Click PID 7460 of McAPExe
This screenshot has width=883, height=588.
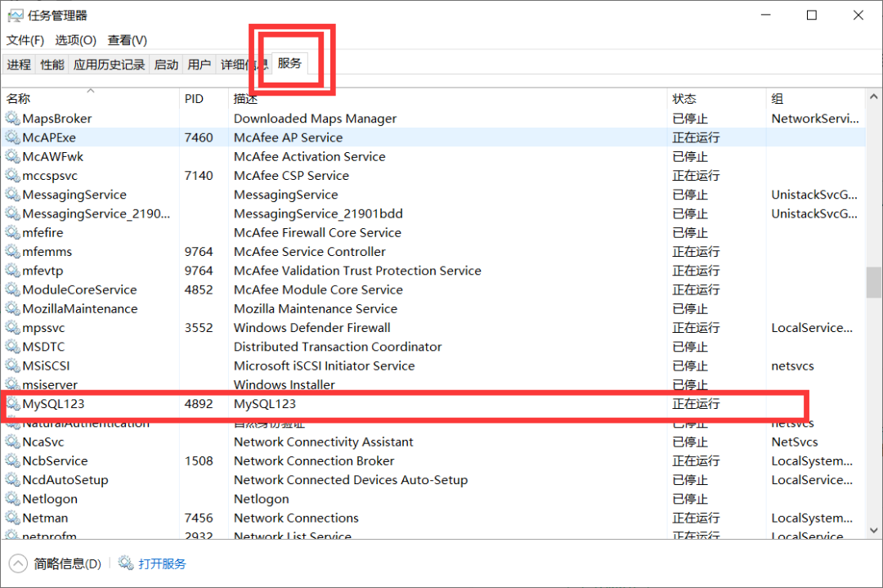pyautogui.click(x=199, y=137)
